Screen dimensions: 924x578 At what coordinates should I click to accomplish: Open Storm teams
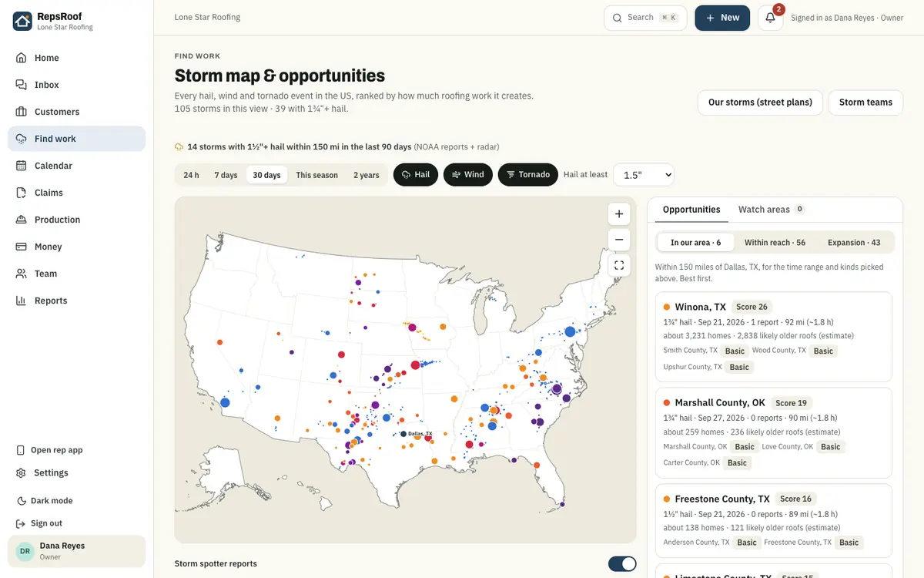pyautogui.click(x=865, y=102)
